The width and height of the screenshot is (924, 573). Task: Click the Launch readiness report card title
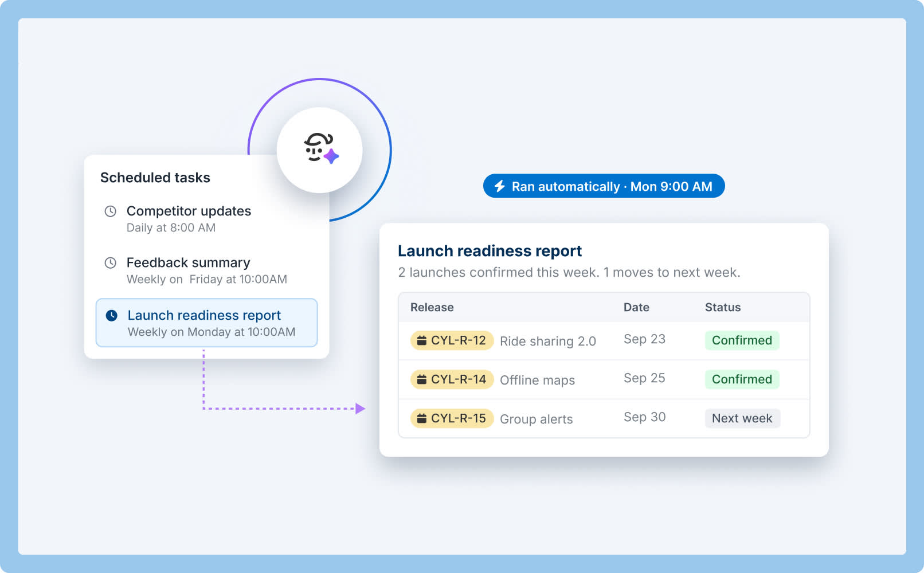click(x=490, y=251)
